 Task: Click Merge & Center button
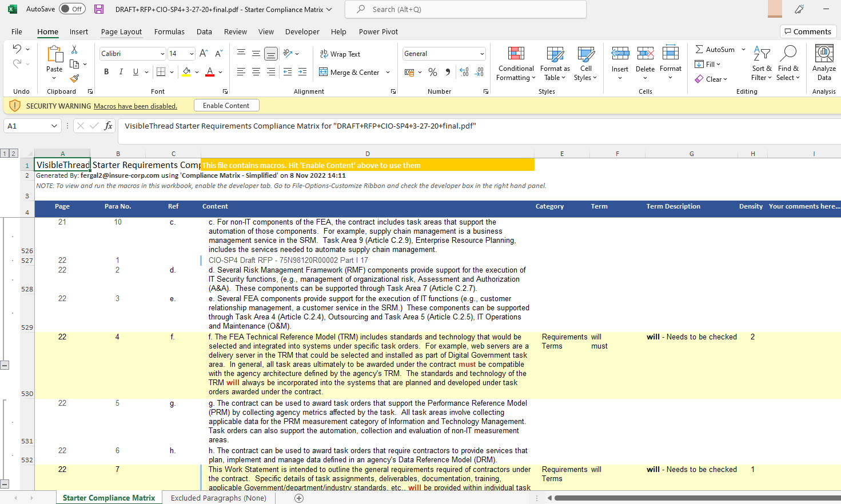point(349,72)
